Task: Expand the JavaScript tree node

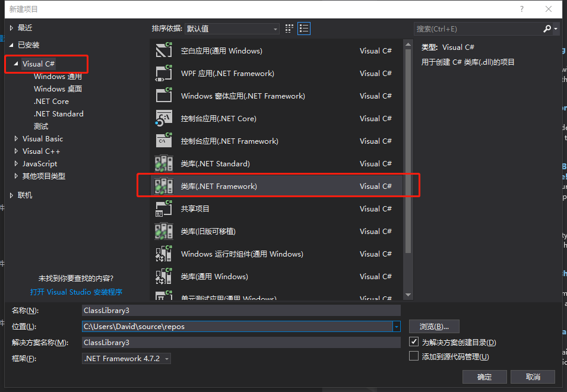Action: 16,163
